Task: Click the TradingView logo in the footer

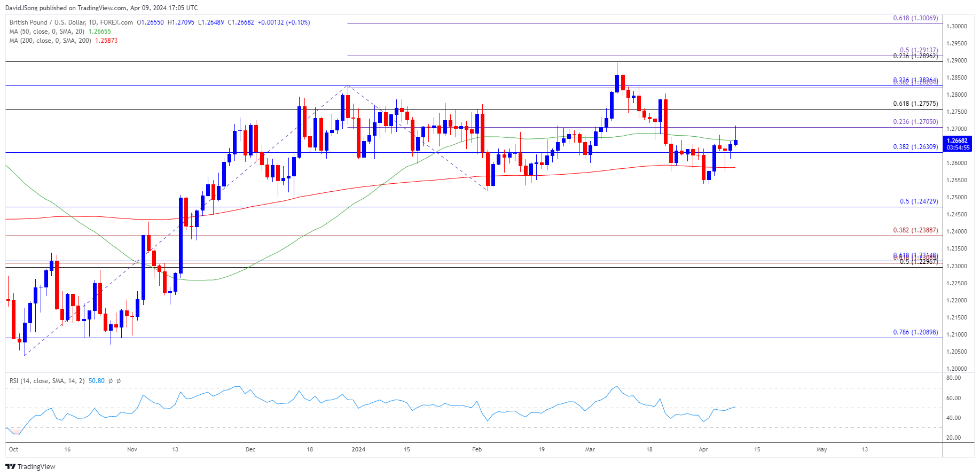Action: (x=30, y=466)
